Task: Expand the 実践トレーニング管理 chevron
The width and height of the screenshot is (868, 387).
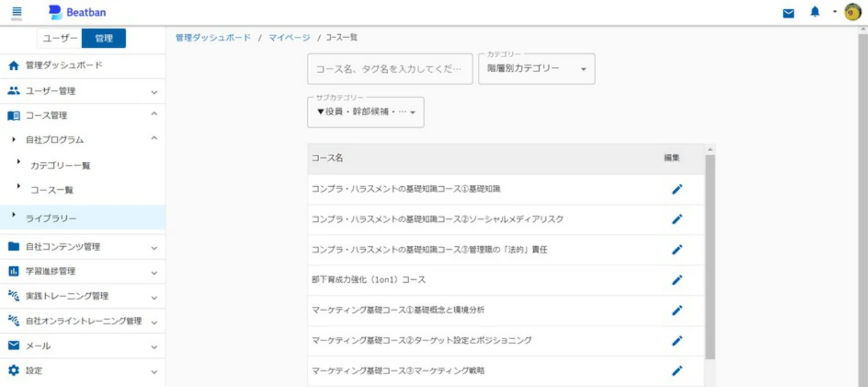Action: coord(154,297)
